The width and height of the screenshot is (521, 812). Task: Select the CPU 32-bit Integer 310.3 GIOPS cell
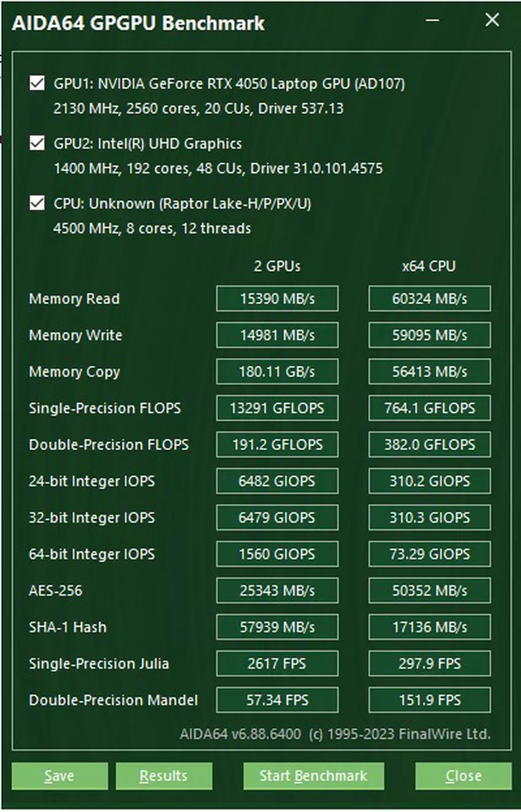pyautogui.click(x=429, y=518)
